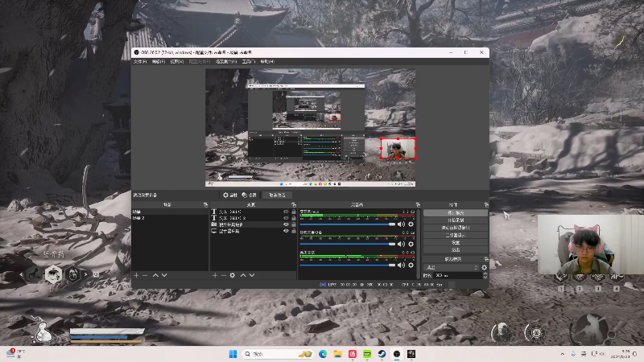The image size is (644, 362).
Task: Click the button right of Filters in the source toolbar
Action: [277, 195]
